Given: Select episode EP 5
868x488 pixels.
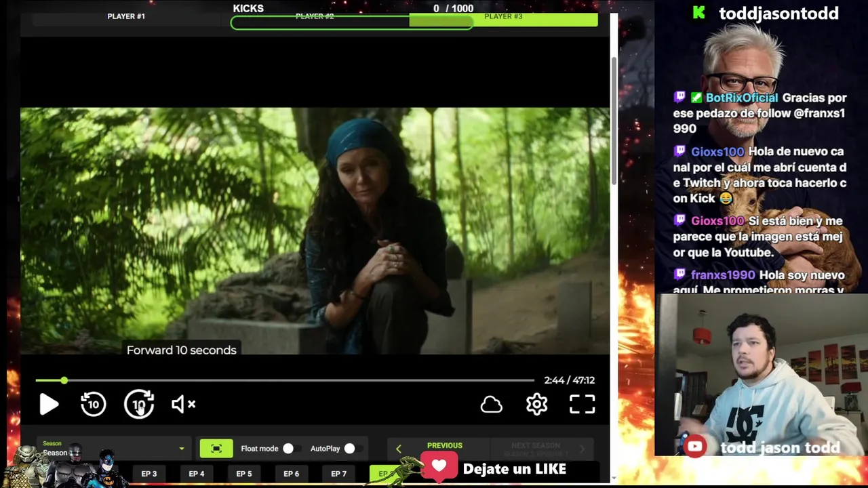Looking at the screenshot, I should click(244, 474).
